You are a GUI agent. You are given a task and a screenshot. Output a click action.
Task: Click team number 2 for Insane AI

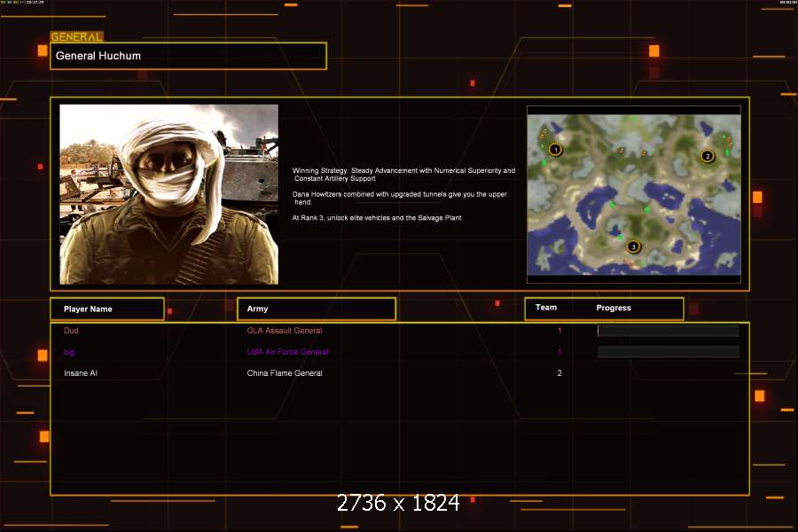559,373
